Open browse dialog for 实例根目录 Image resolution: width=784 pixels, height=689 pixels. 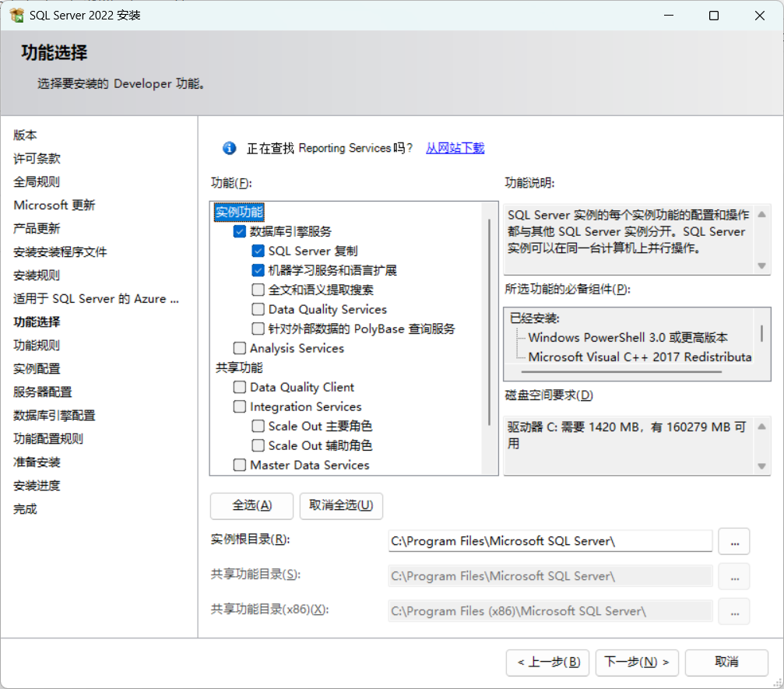733,541
